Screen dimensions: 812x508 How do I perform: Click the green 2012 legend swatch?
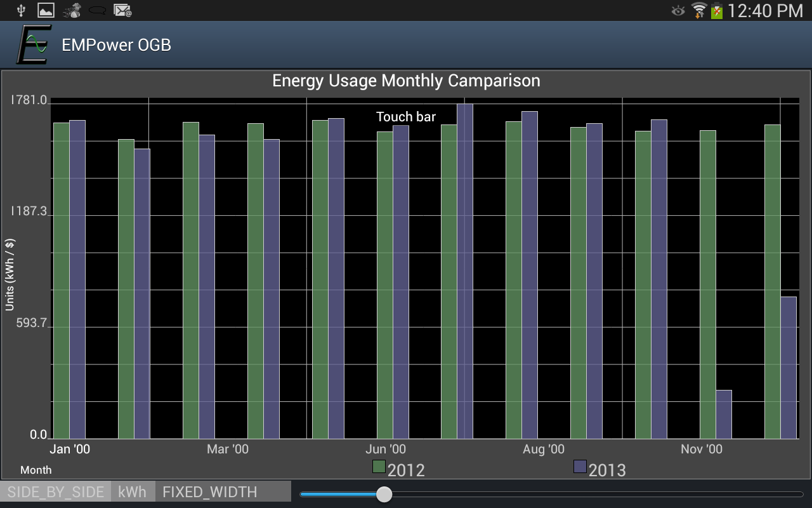[379, 467]
